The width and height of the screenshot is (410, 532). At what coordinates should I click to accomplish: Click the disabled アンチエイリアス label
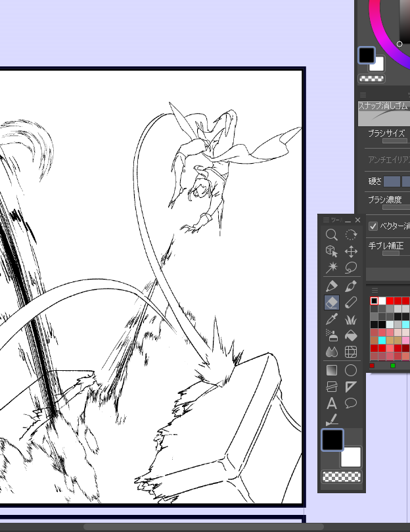coord(389,159)
